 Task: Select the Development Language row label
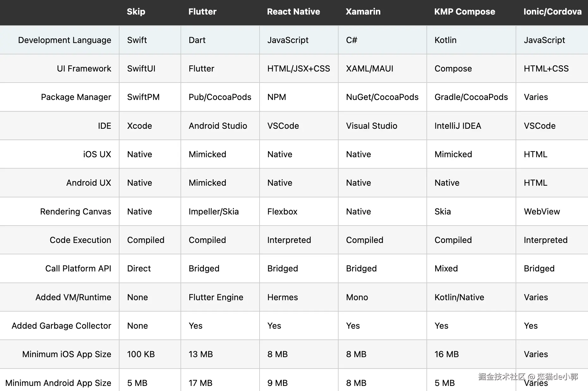64,40
